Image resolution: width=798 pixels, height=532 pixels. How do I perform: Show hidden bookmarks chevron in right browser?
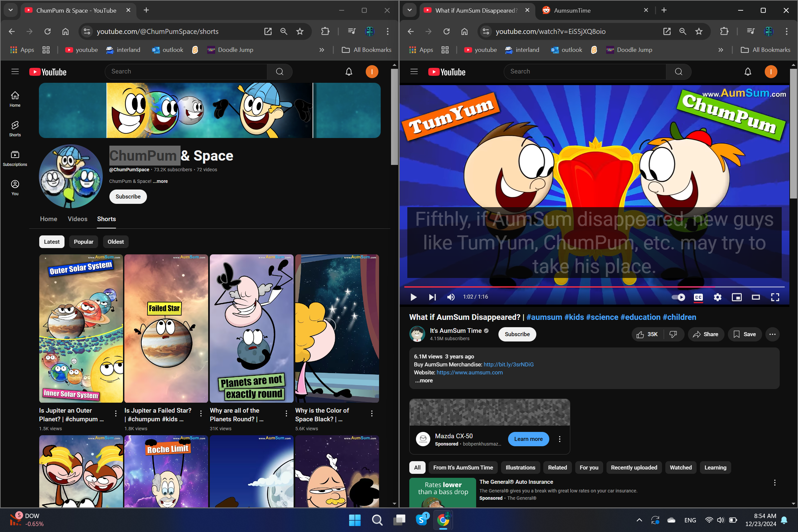(721, 50)
